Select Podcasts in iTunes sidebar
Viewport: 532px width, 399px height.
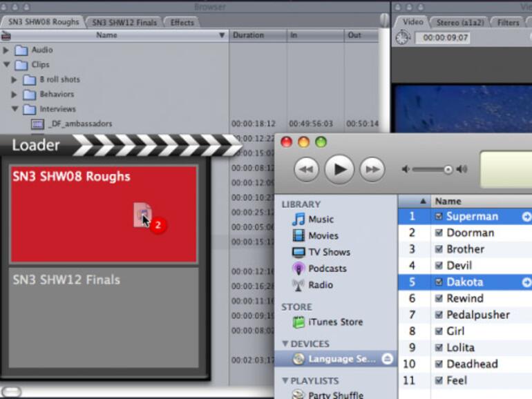[x=298, y=269]
